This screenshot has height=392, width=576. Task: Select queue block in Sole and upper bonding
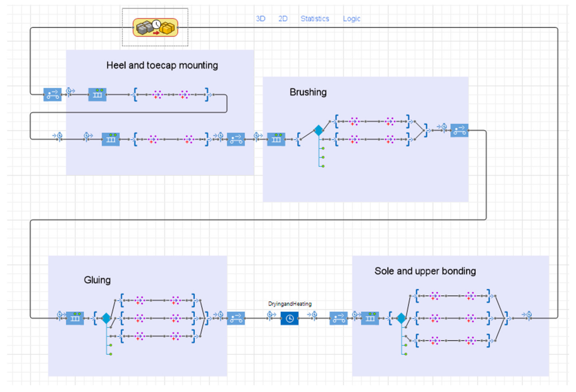point(370,318)
